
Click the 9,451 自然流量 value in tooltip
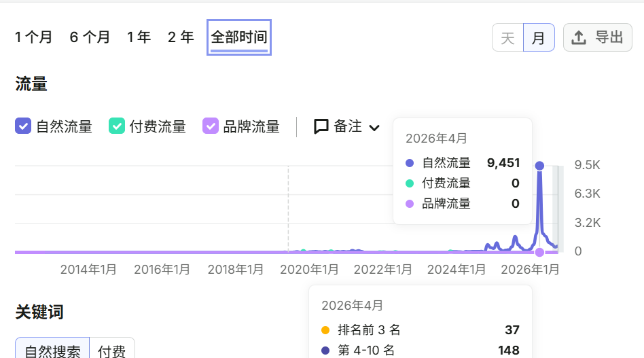pyautogui.click(x=503, y=163)
